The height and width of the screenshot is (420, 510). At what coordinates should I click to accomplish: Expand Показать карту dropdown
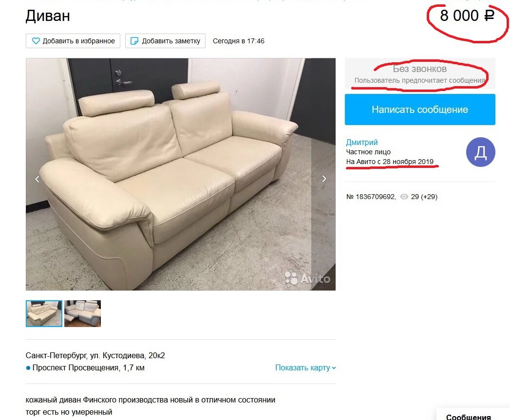tap(305, 367)
